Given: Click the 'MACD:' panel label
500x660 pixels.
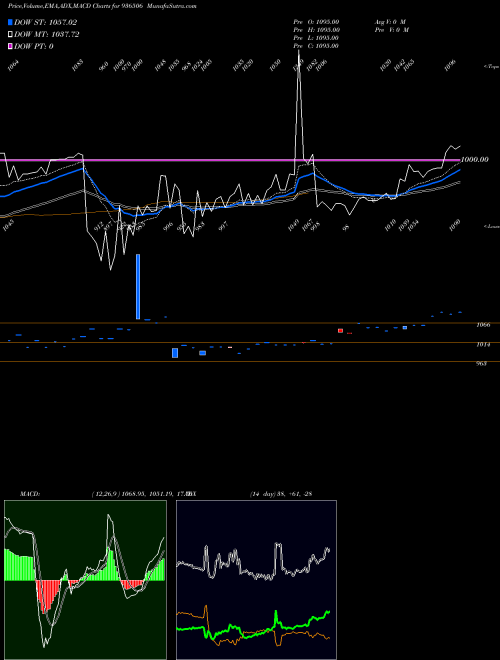Looking at the screenshot, I should [x=29, y=494].
